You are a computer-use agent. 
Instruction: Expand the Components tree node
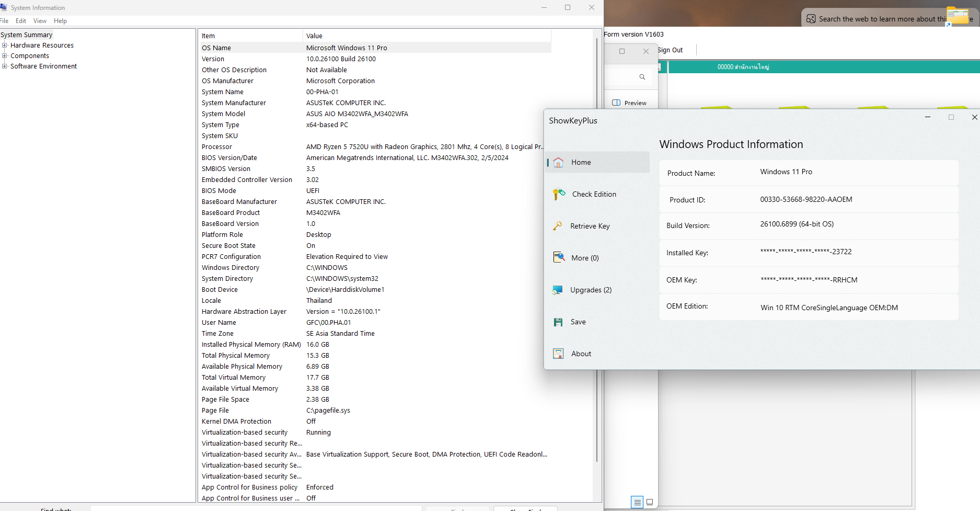[x=5, y=56]
